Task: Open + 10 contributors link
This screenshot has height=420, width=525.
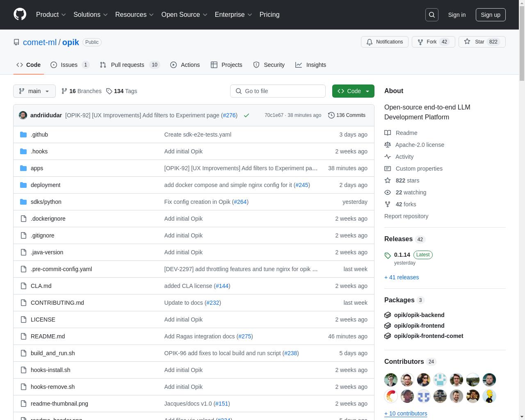Action: [406, 413]
